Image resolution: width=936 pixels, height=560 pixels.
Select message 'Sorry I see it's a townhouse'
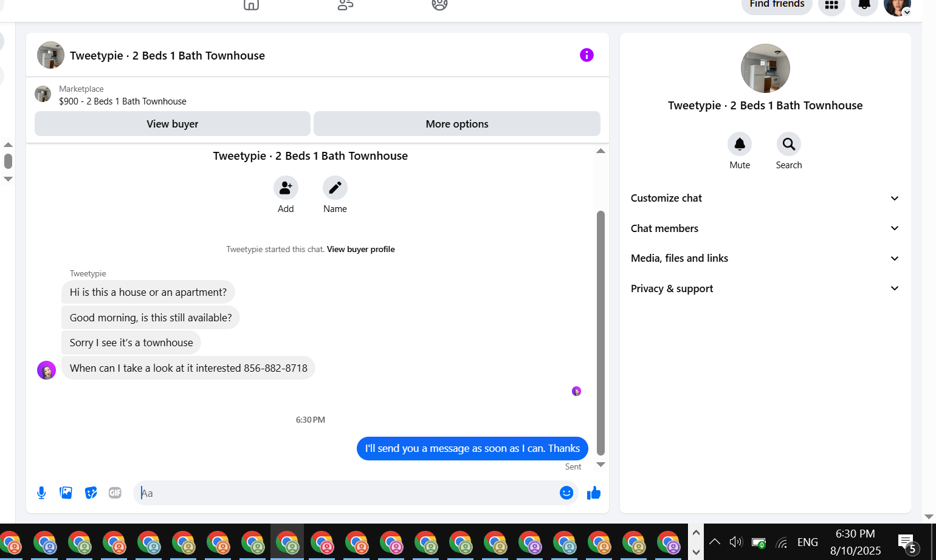pos(131,343)
